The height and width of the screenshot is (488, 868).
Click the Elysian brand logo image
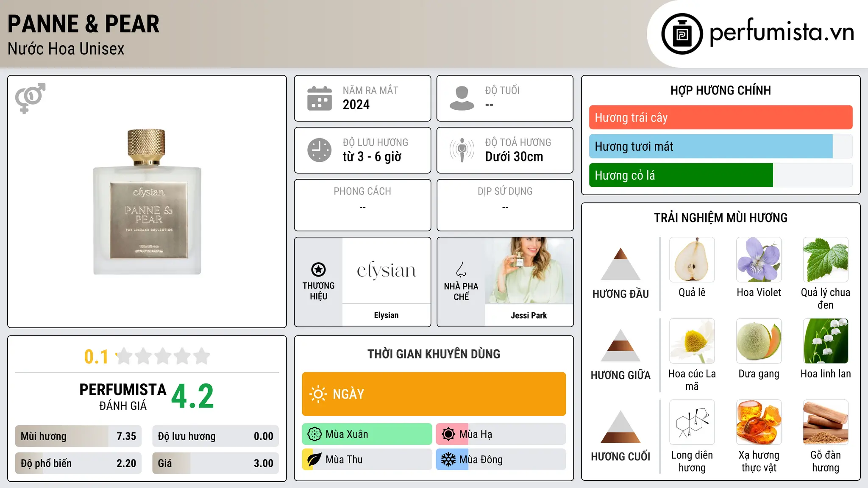(387, 270)
